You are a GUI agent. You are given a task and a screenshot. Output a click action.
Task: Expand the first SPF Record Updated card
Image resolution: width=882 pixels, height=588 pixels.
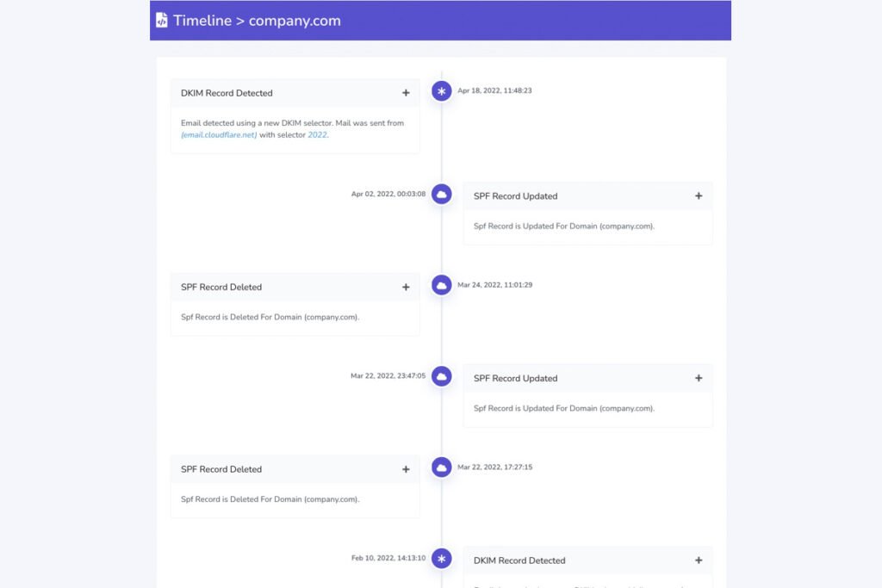tap(699, 196)
